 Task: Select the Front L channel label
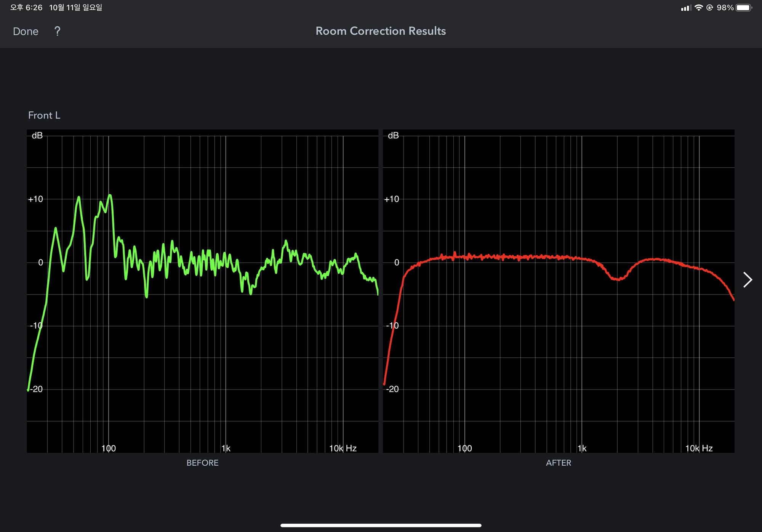click(x=44, y=115)
